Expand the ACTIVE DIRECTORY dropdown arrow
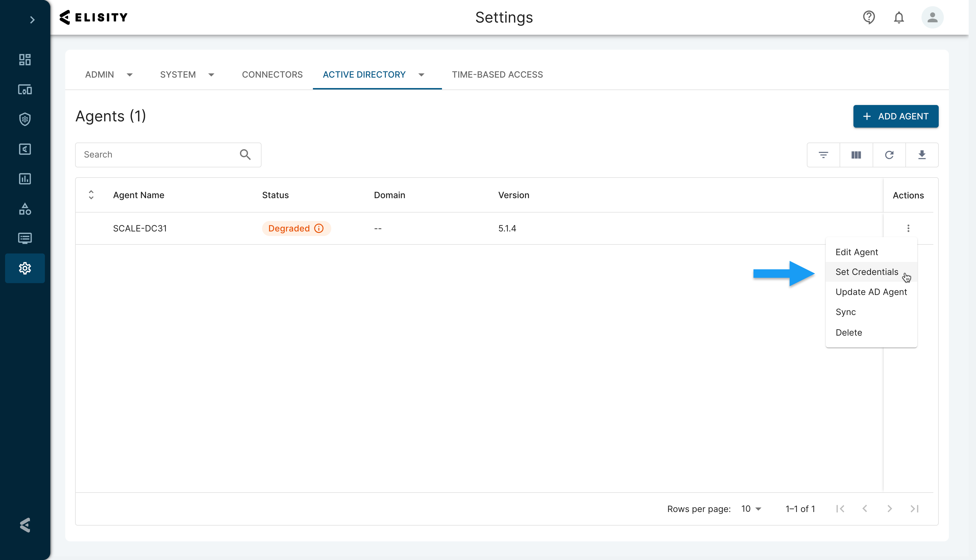976x560 pixels. point(421,75)
